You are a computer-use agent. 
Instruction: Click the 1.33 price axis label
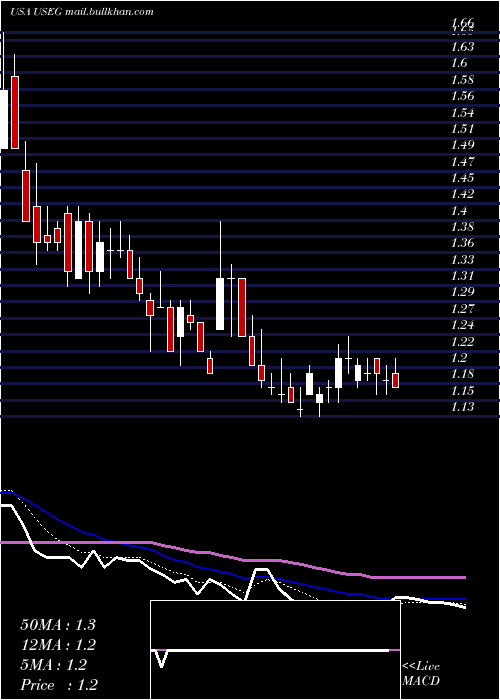coord(462,259)
